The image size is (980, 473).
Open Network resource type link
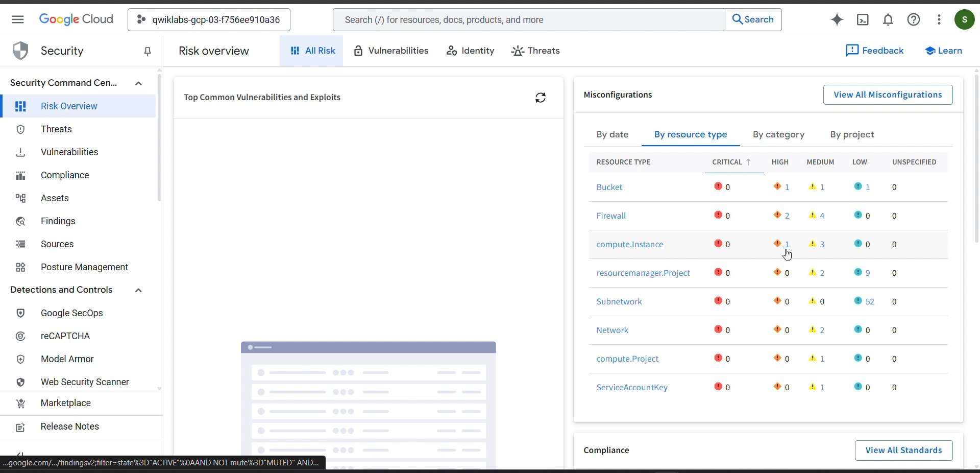click(612, 330)
